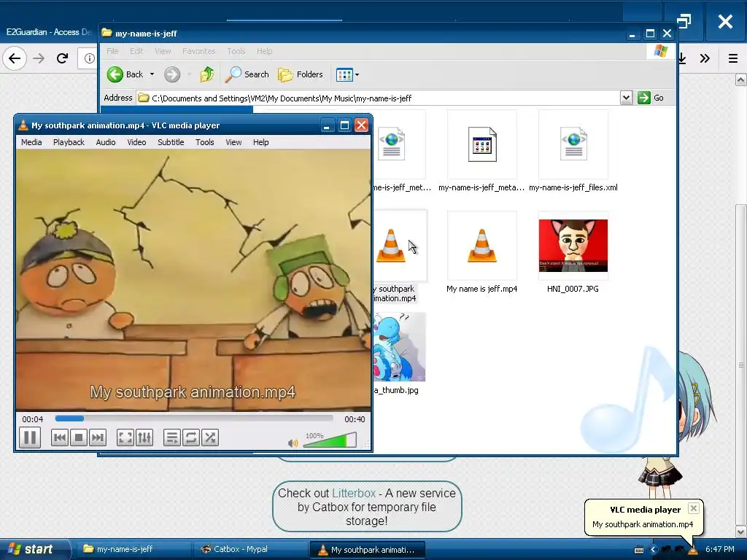Viewport: 747px width, 560px height.
Task: Switch to my-name-is-jeff taskbar button
Action: [x=134, y=549]
